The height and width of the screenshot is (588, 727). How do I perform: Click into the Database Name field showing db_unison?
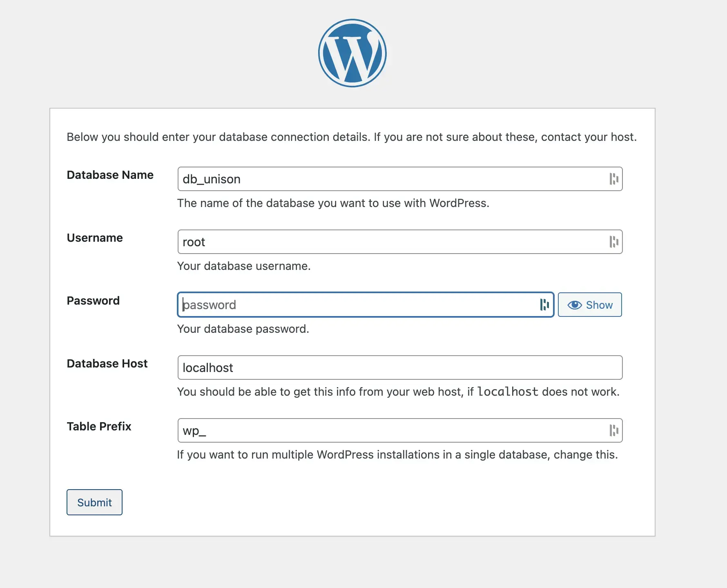point(368,179)
